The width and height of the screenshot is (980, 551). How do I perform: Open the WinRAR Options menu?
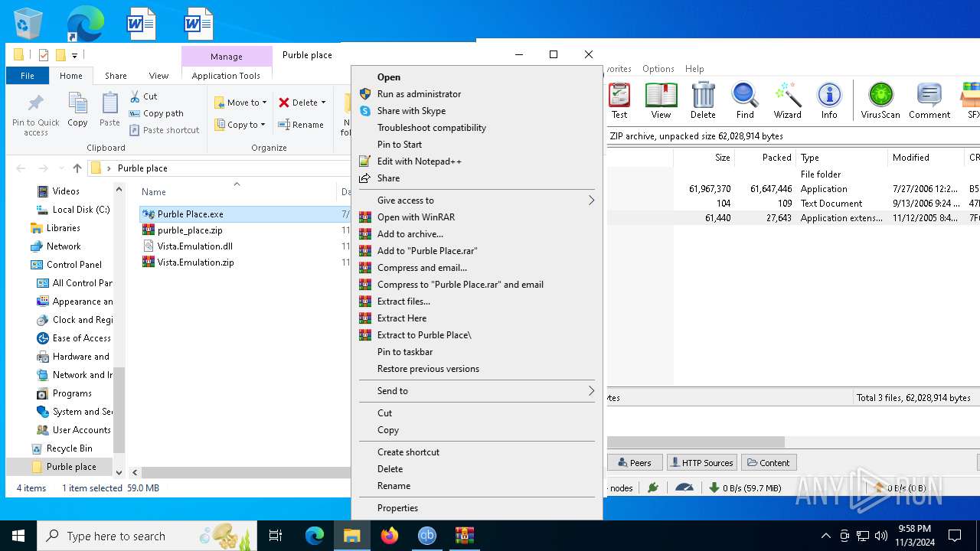click(x=658, y=69)
